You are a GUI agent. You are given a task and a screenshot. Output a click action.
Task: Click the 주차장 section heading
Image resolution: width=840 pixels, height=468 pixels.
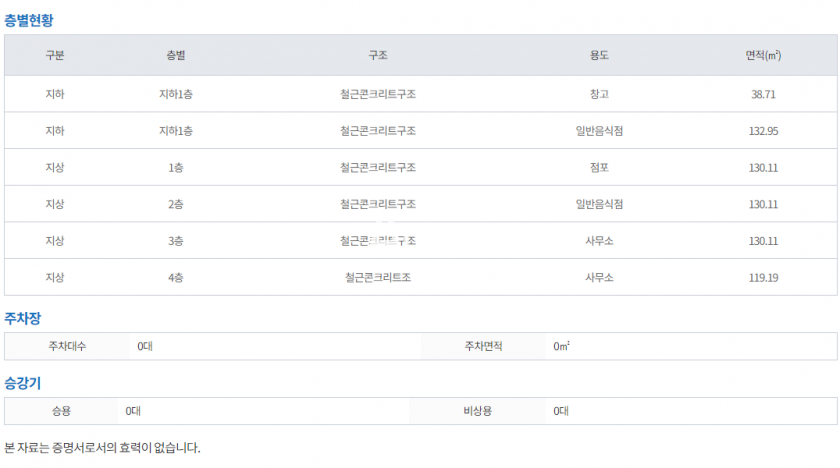pyautogui.click(x=23, y=318)
